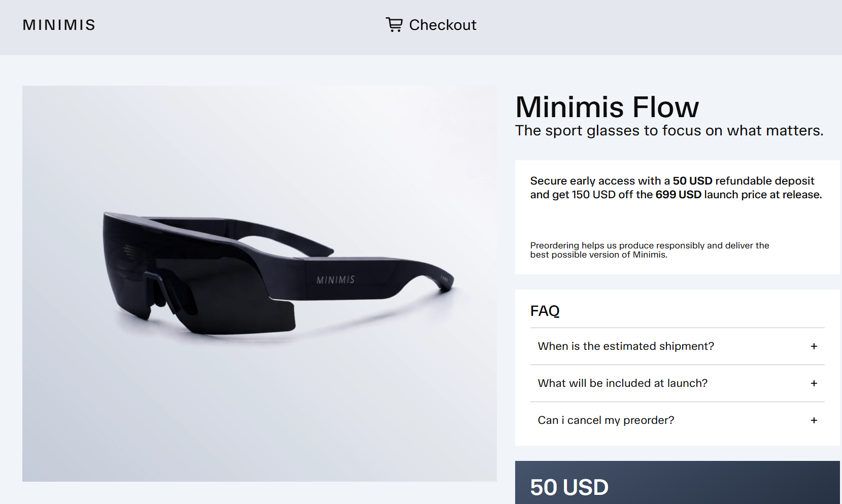Click the "Preordering helps us produce responsibly" note
Viewport: 842px width, 504px height.
click(x=649, y=250)
